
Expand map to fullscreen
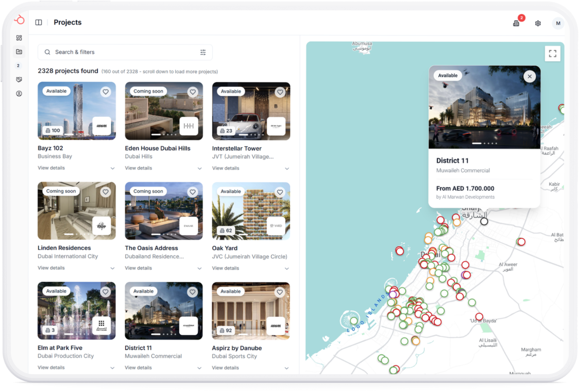click(x=553, y=54)
